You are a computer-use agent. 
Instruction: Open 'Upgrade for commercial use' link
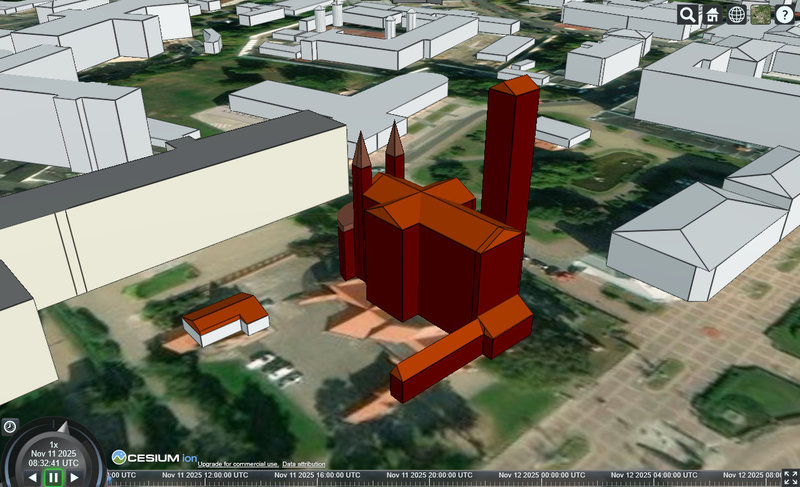tap(237, 464)
